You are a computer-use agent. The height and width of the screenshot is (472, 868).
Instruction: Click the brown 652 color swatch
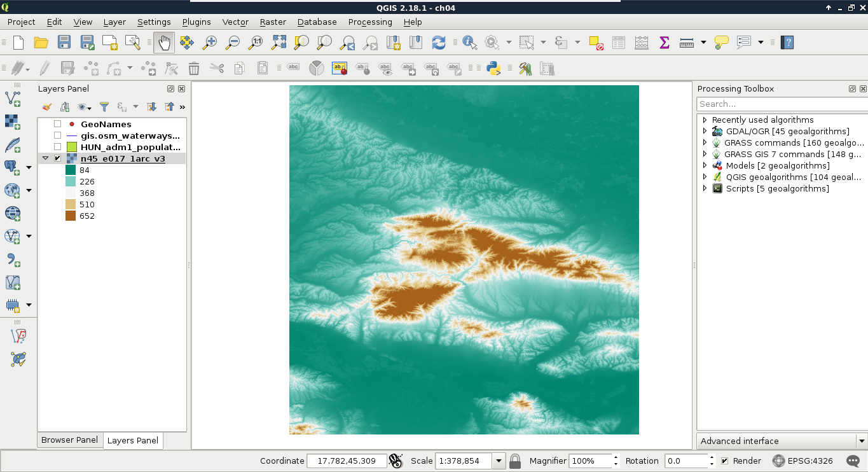pos(71,216)
